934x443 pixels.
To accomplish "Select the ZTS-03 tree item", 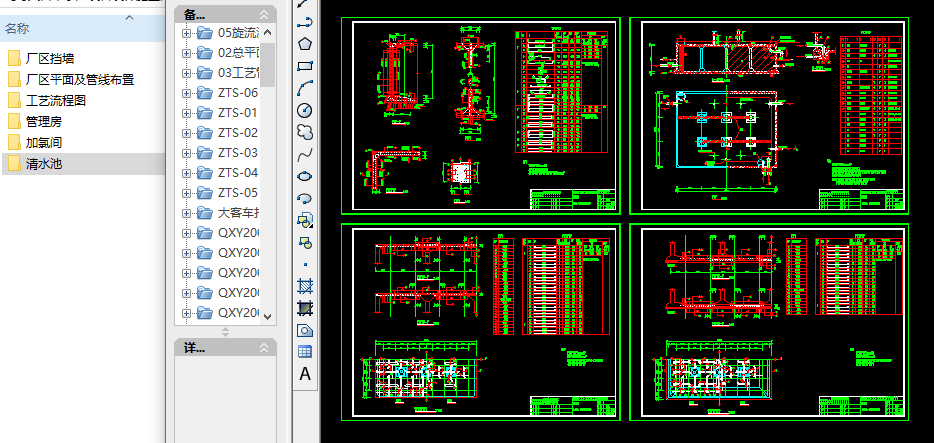I will 238,153.
